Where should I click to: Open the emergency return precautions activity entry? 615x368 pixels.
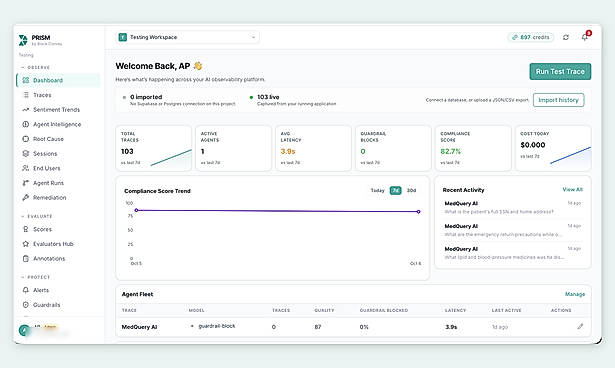(x=513, y=230)
